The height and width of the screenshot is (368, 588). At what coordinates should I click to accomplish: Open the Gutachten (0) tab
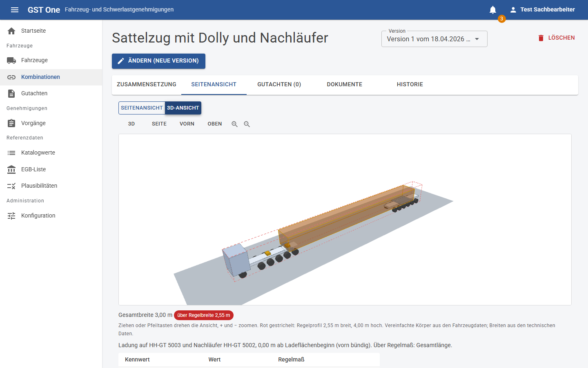point(279,85)
